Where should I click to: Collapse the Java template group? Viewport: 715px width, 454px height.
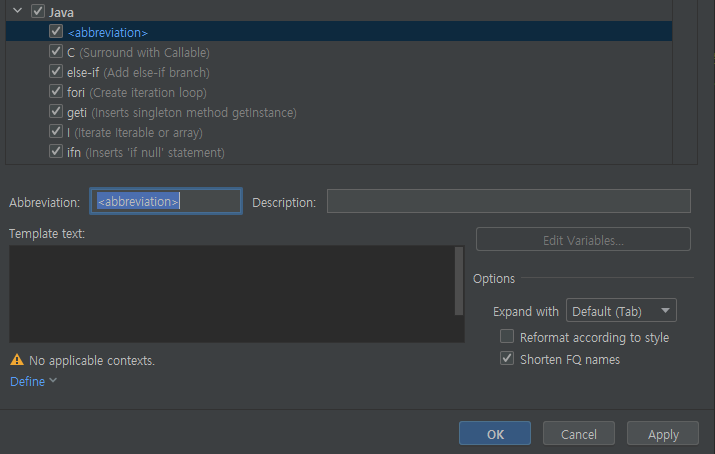pos(17,10)
